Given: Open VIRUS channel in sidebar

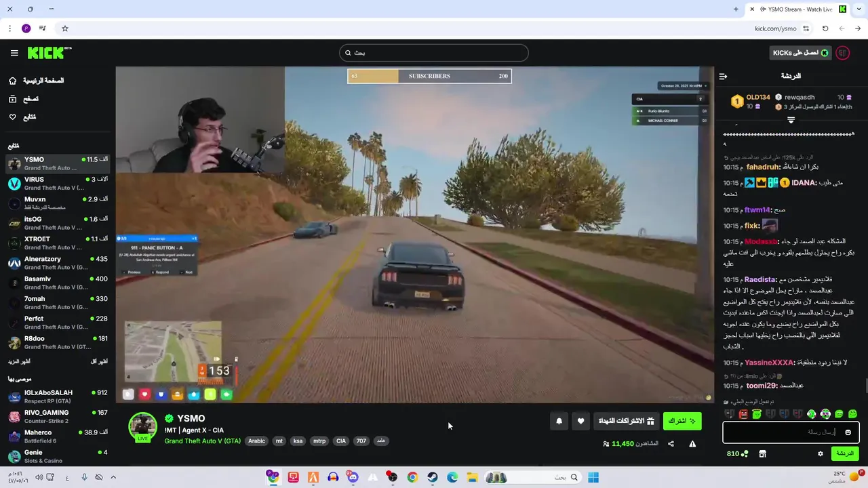Looking at the screenshot, I should tap(58, 184).
